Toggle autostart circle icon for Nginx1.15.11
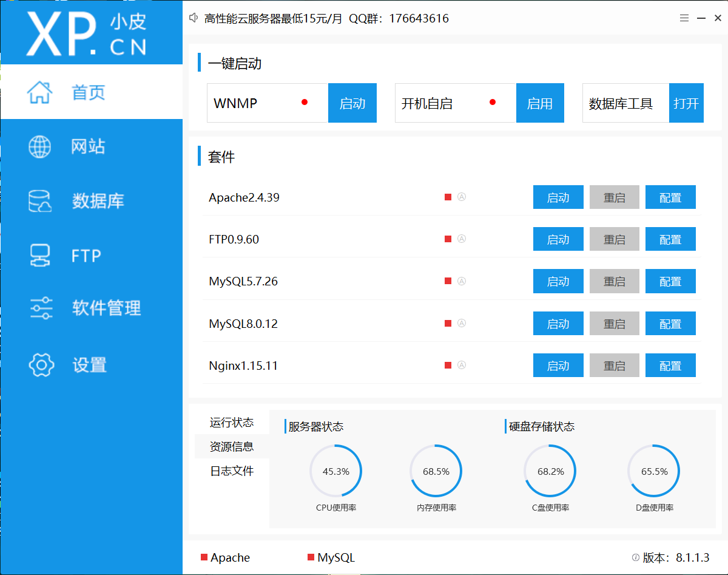 (x=462, y=365)
